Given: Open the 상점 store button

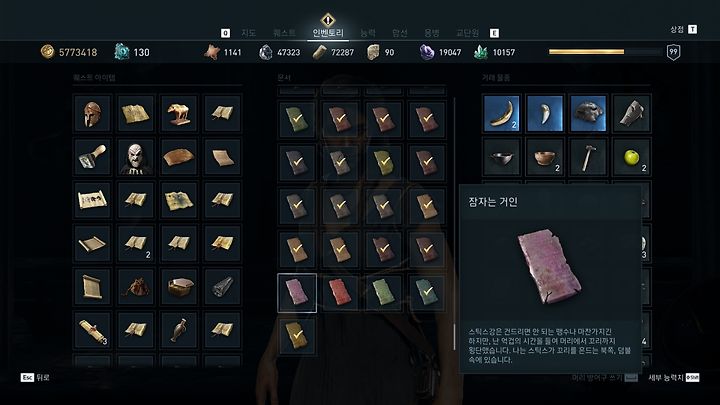Looking at the screenshot, I should (683, 29).
